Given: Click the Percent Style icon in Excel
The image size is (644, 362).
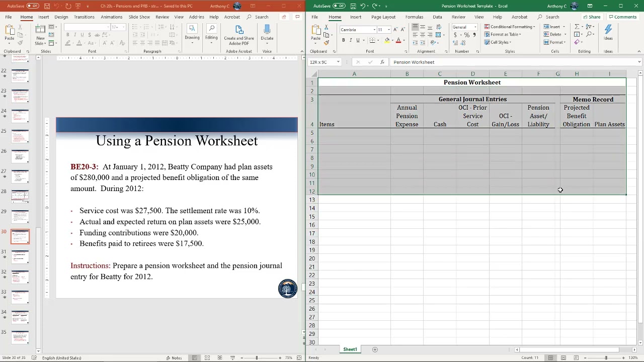Looking at the screenshot, I should 466,35.
